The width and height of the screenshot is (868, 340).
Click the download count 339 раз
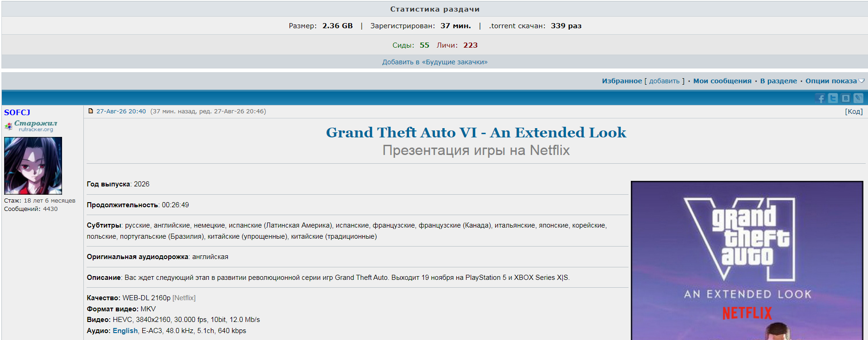[x=566, y=26]
